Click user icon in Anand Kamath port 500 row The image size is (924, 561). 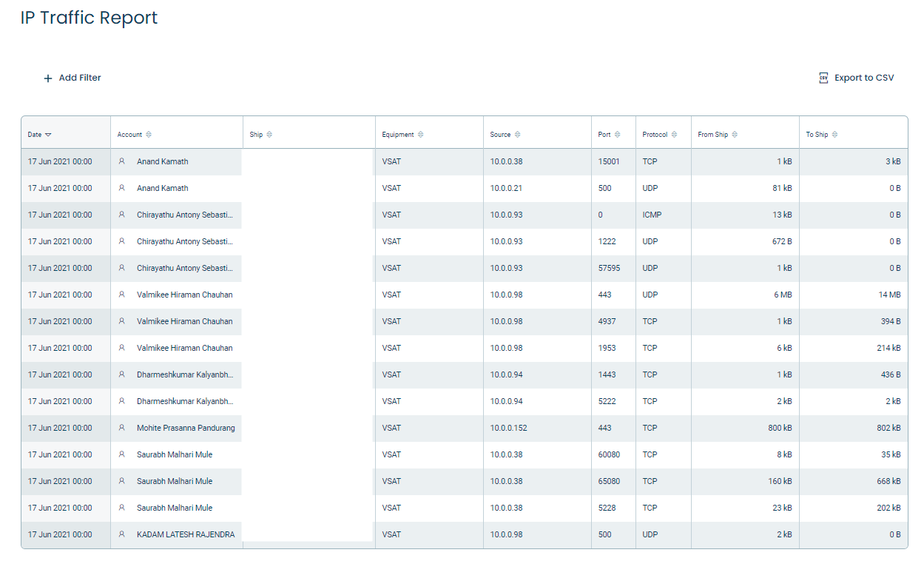(122, 188)
